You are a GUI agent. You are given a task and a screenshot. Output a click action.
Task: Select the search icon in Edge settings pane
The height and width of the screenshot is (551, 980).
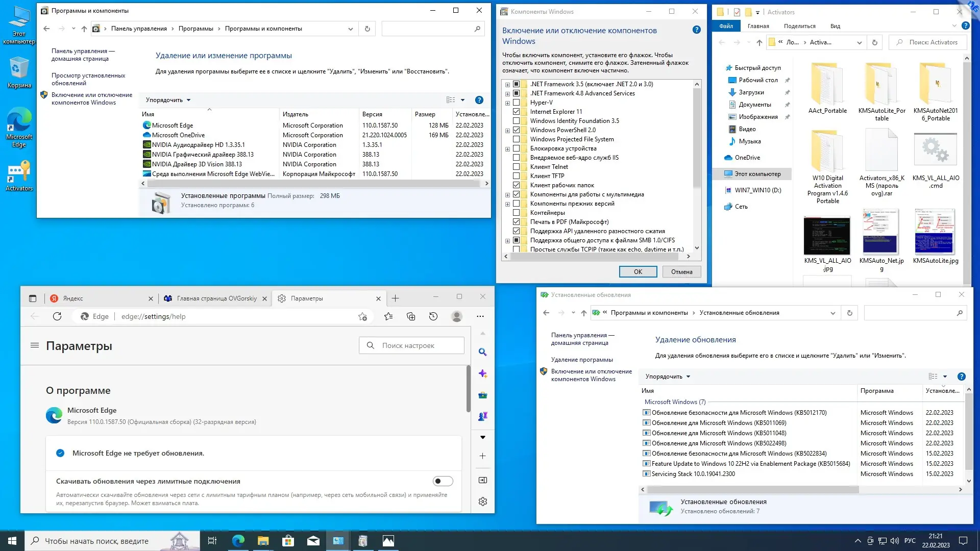(482, 352)
